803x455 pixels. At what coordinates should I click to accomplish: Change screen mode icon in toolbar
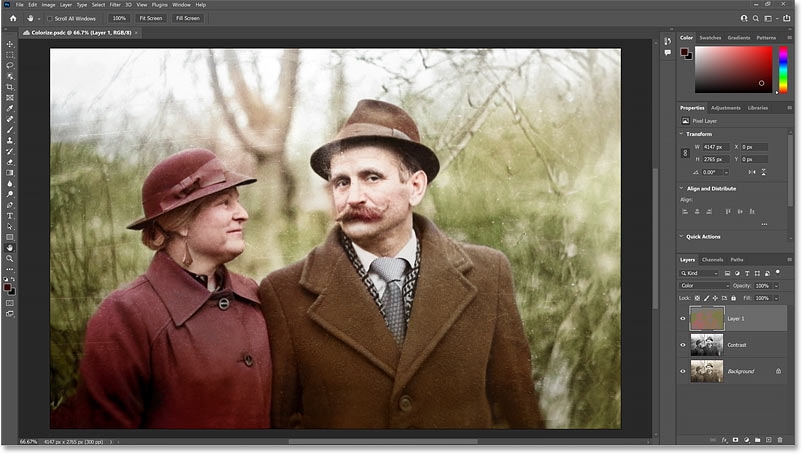10,314
